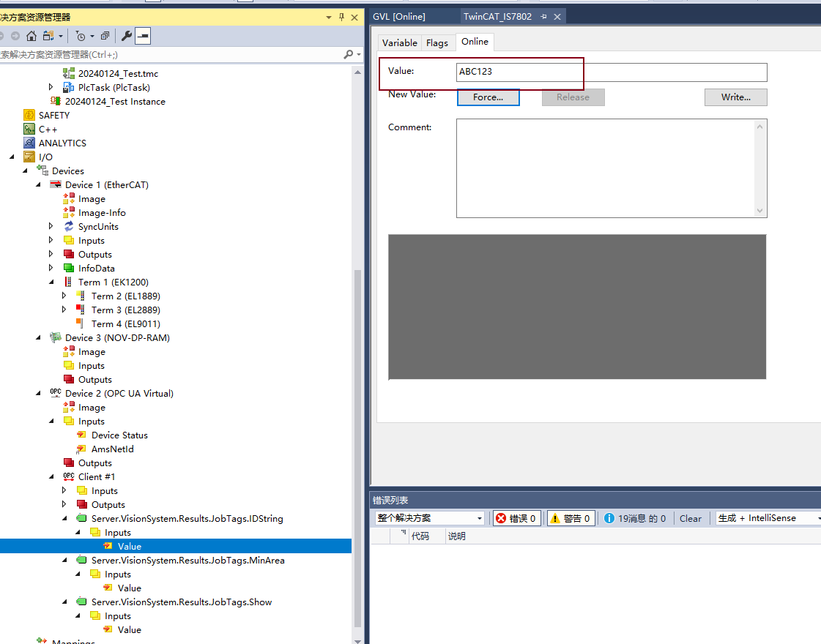Click the Home icon in Solution Explorer
Screen dimensions: 821x644
31,36
